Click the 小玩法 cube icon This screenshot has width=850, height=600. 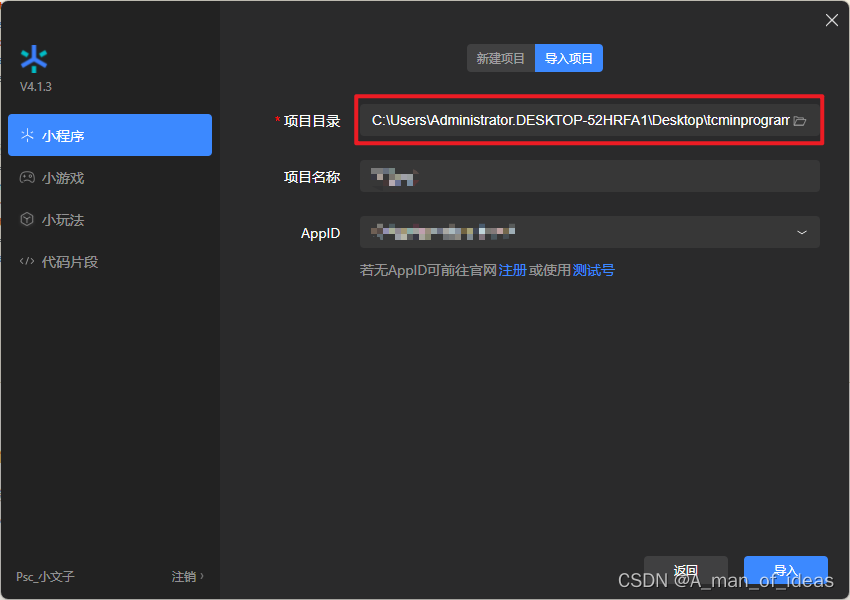coord(27,219)
